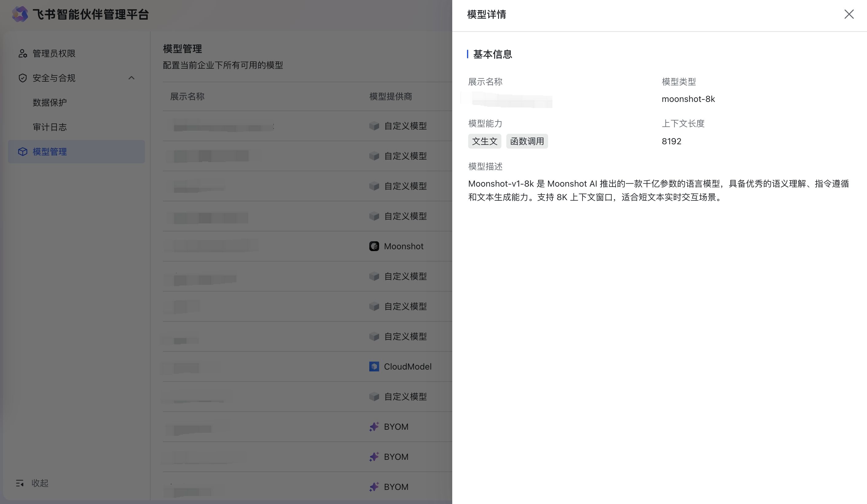
Task: Click the 函数调用 capability tag
Action: (527, 141)
